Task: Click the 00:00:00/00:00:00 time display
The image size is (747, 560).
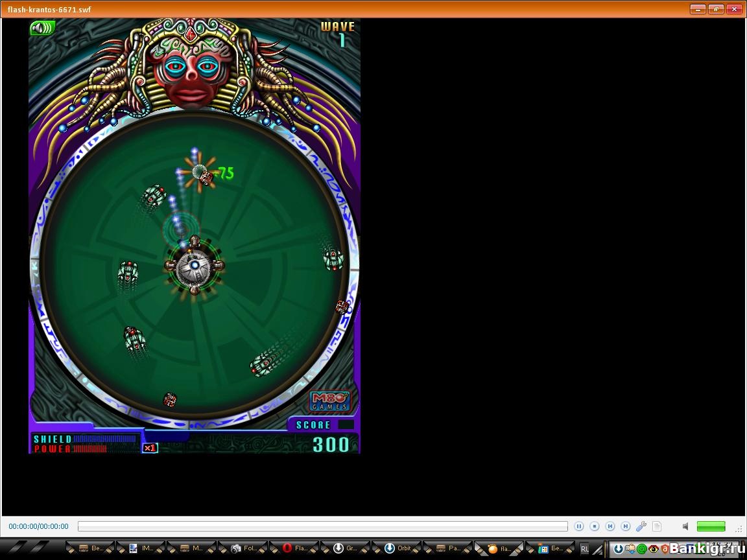Action: 39,526
